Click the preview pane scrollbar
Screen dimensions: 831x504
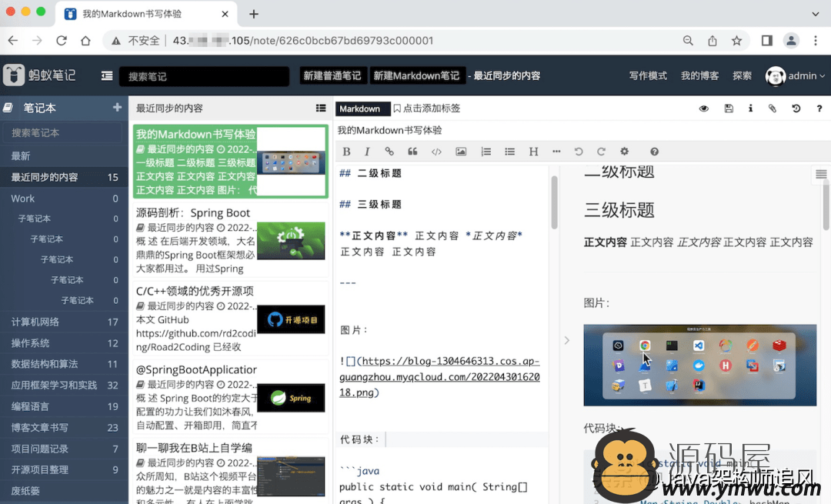pyautogui.click(x=826, y=204)
